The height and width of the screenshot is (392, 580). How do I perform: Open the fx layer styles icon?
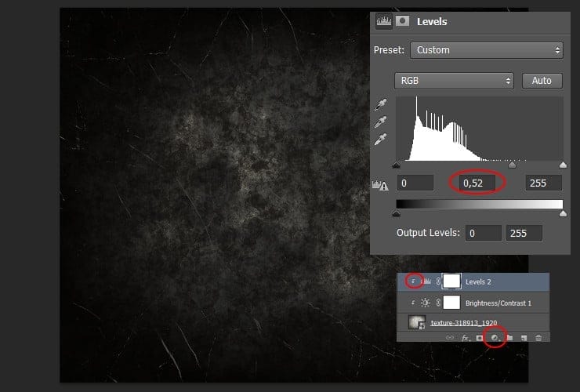tap(465, 337)
